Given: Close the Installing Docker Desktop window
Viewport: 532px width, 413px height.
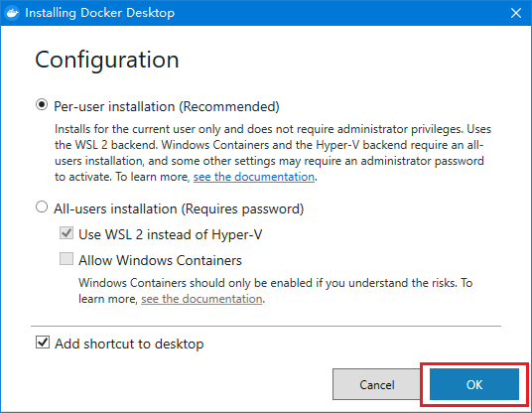Looking at the screenshot, I should click(x=516, y=13).
